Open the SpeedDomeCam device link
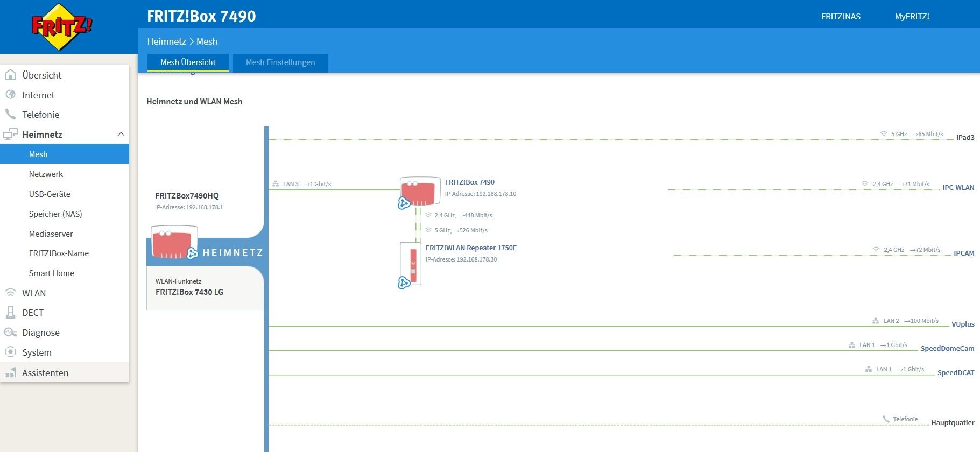This screenshot has width=980, height=452. coord(947,348)
